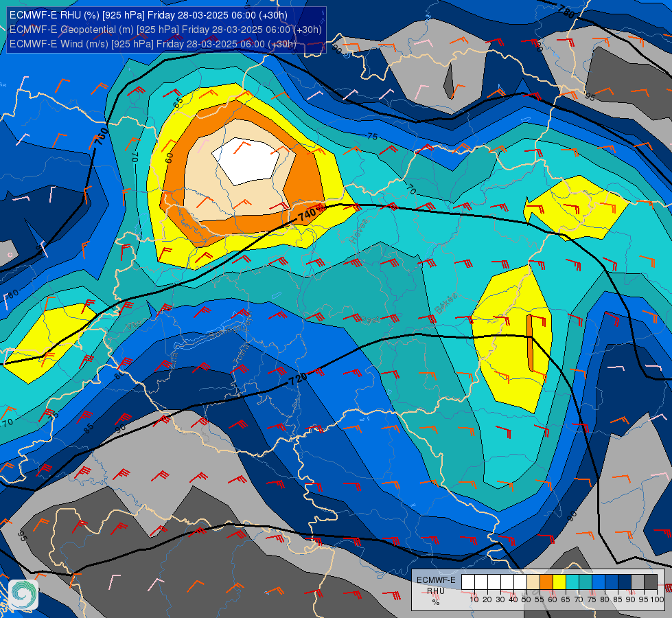The width and height of the screenshot is (672, 618).
Task: Pick the beige 50–55 legend swatch
Action: pos(533,582)
